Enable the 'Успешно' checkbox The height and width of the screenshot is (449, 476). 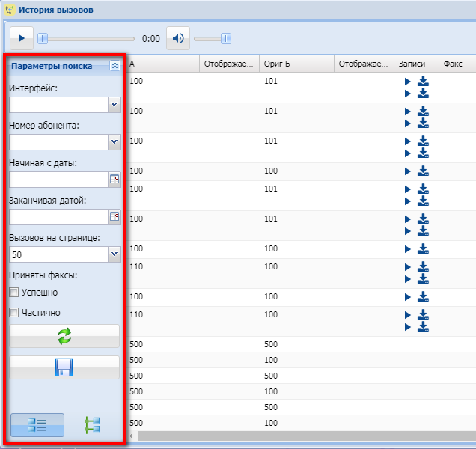click(13, 293)
